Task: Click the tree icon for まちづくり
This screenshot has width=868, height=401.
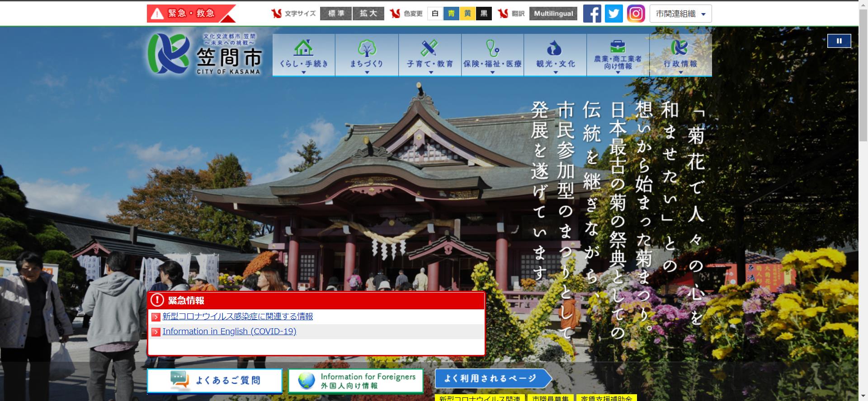Action: 367,48
